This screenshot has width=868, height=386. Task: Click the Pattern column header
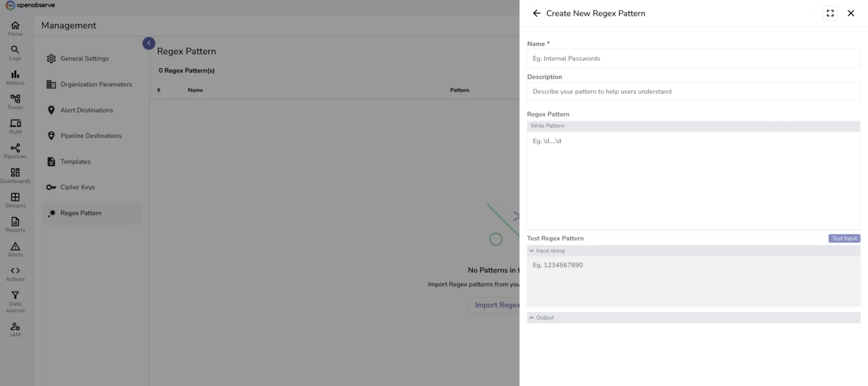pyautogui.click(x=460, y=90)
